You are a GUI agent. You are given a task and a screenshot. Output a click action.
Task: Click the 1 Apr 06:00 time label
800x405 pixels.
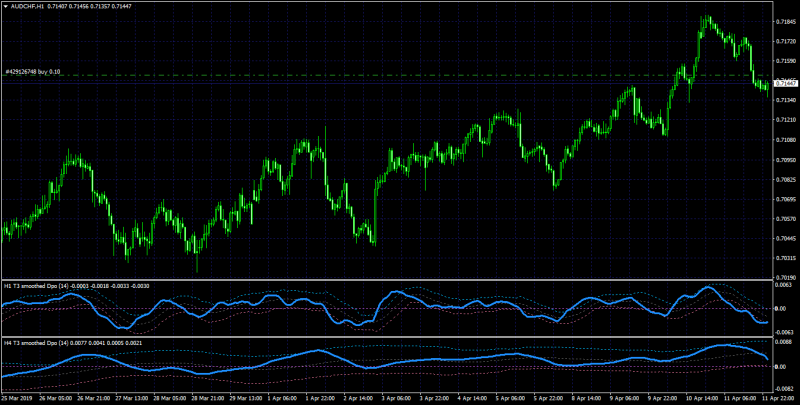pos(280,397)
